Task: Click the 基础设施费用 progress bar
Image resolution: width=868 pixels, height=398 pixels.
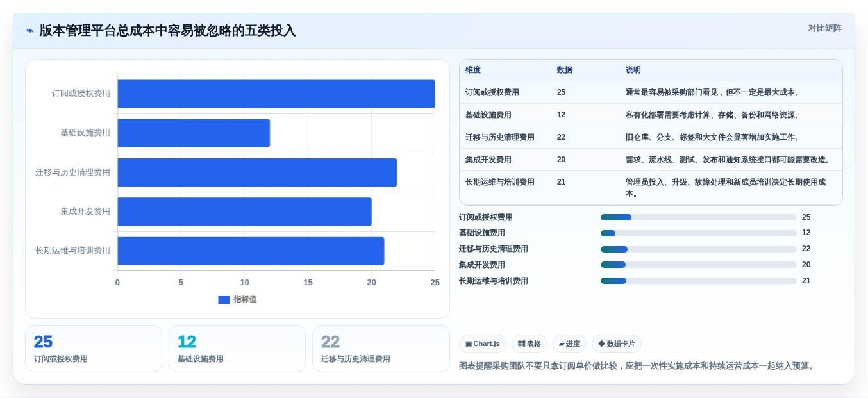Action: click(x=699, y=233)
